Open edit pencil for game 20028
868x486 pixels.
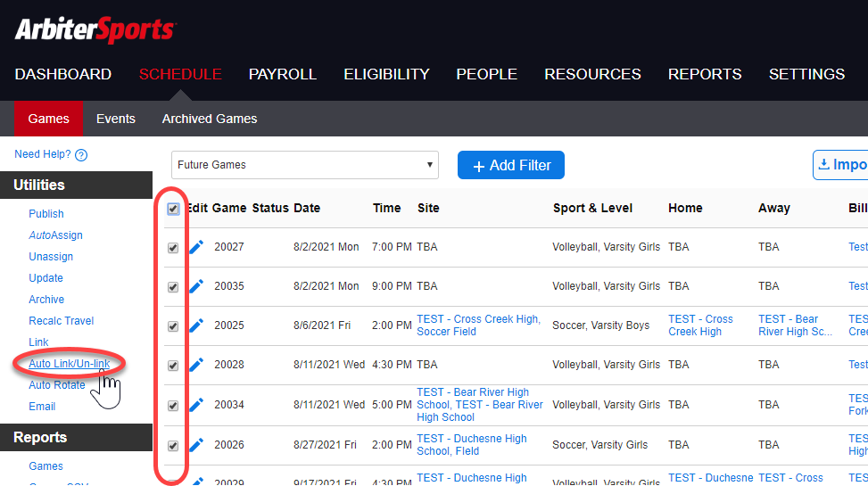(x=196, y=365)
